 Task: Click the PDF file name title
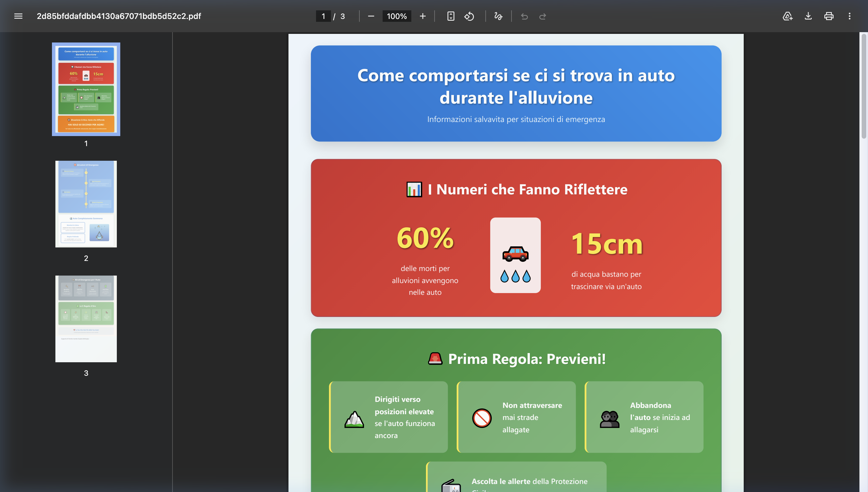click(x=119, y=16)
